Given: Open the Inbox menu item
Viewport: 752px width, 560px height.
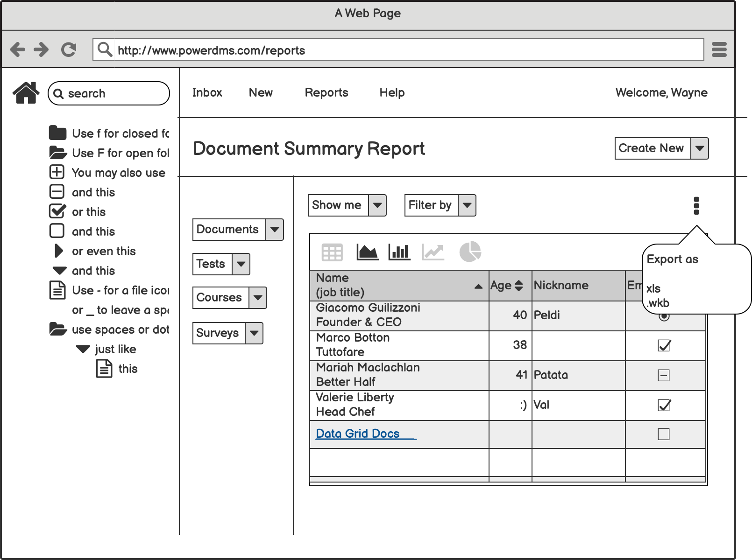Looking at the screenshot, I should [x=207, y=92].
